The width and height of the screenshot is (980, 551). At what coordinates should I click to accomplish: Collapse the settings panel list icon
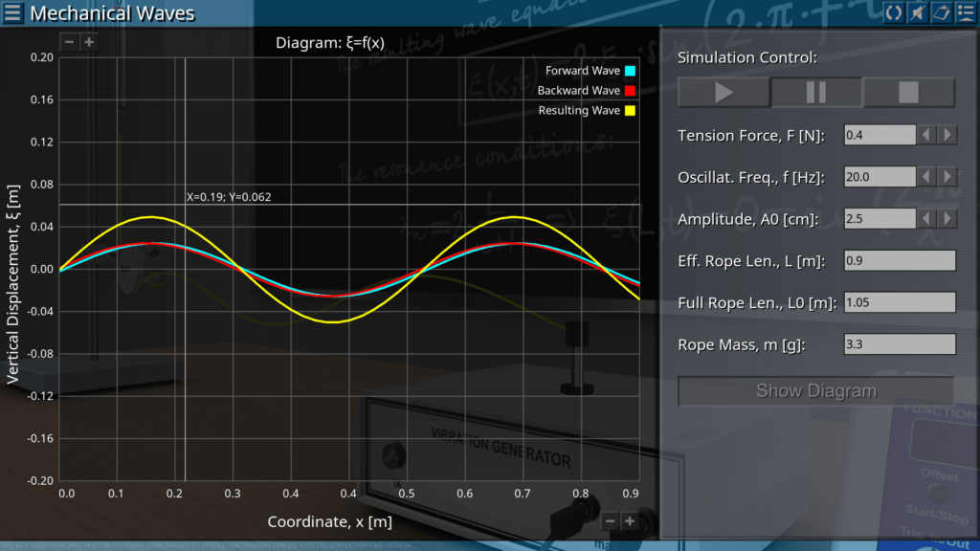[965, 12]
